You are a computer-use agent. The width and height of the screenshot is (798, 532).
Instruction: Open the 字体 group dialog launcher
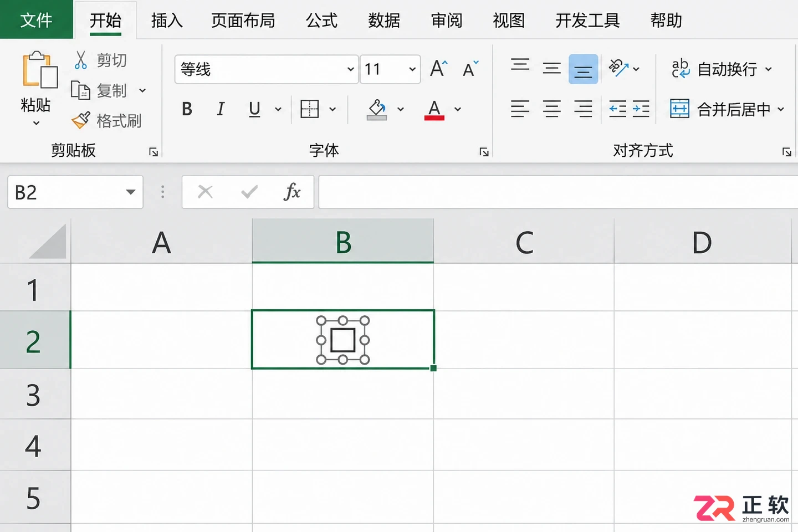click(484, 152)
